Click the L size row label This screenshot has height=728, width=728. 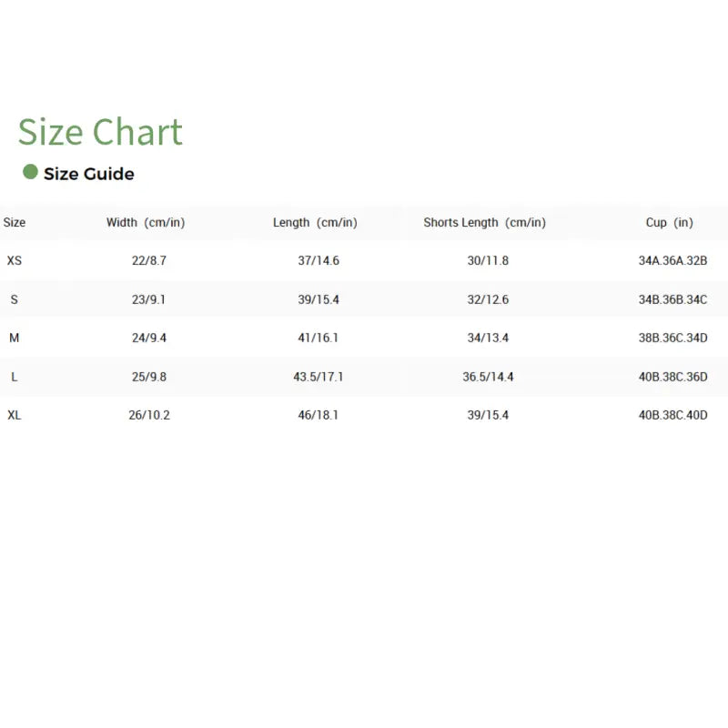(x=15, y=376)
